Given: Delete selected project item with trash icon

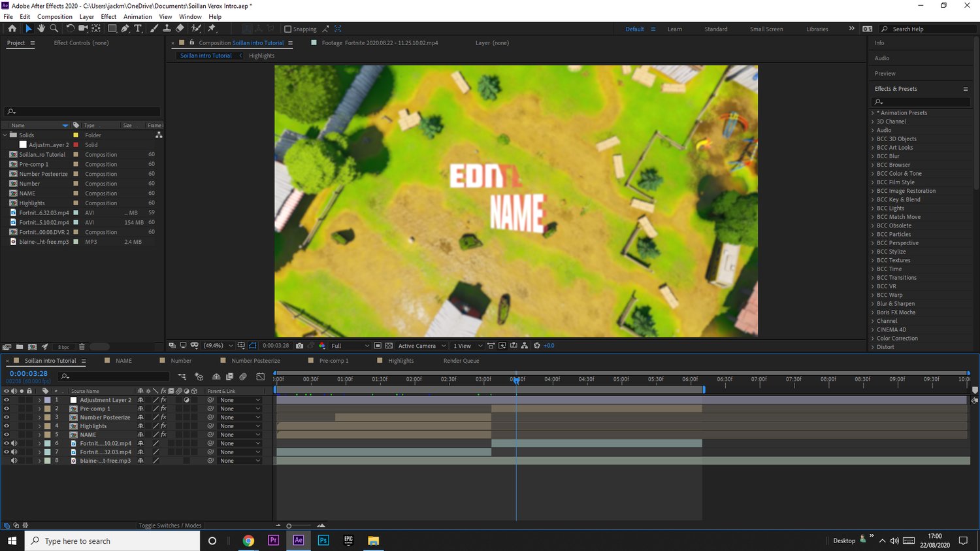Looking at the screenshot, I should pos(82,346).
